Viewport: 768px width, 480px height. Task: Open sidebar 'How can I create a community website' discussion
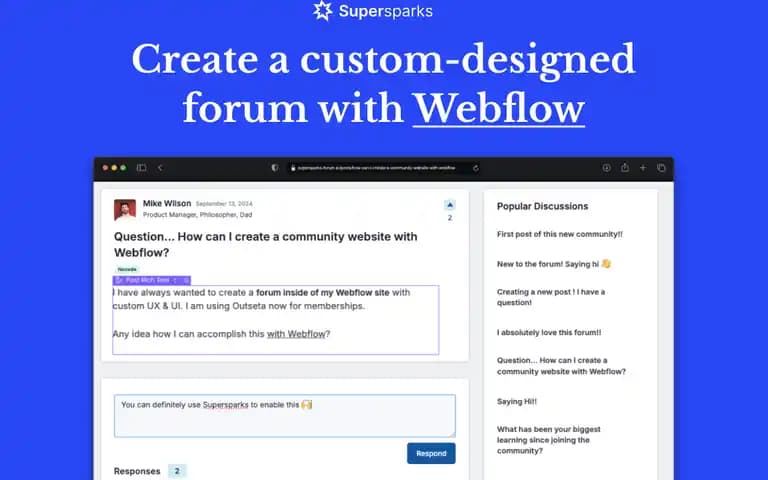[561, 366]
